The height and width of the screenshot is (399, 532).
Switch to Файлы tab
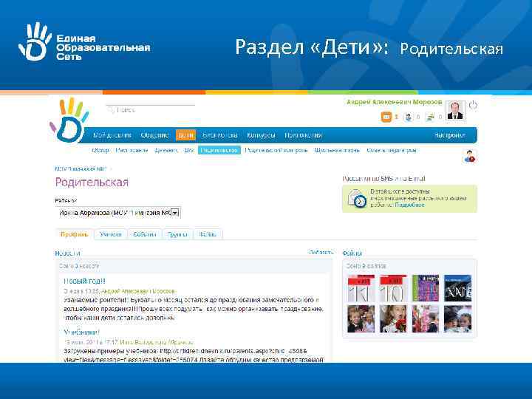[208, 234]
